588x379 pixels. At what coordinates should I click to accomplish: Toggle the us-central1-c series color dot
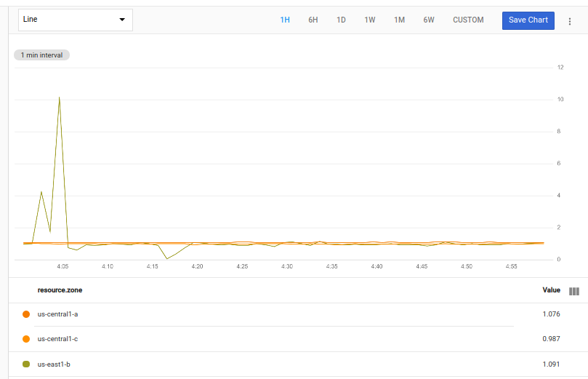tap(26, 339)
